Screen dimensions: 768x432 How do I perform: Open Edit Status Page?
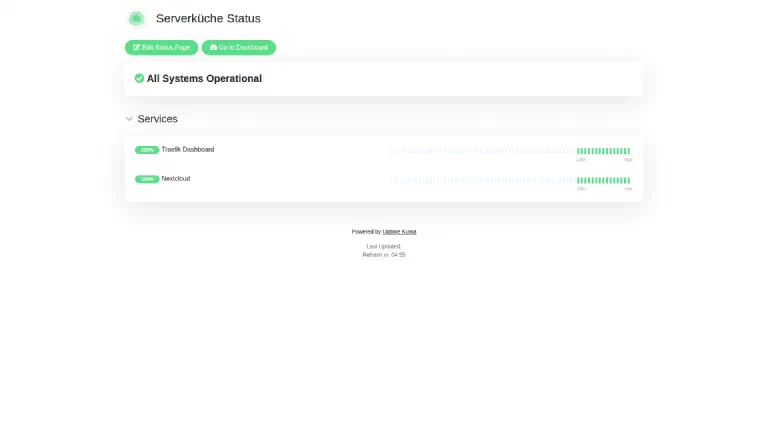point(161,48)
